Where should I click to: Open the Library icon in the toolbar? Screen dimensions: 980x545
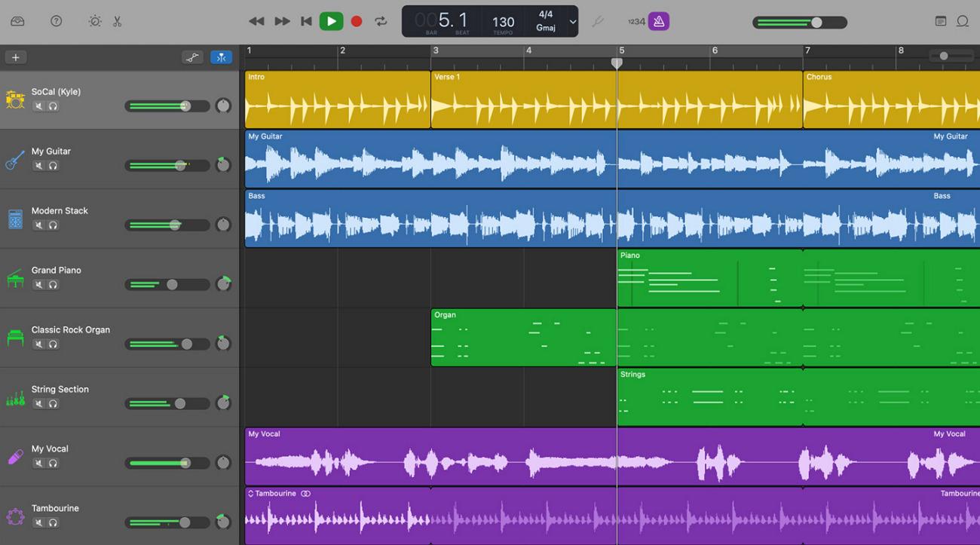pos(17,21)
